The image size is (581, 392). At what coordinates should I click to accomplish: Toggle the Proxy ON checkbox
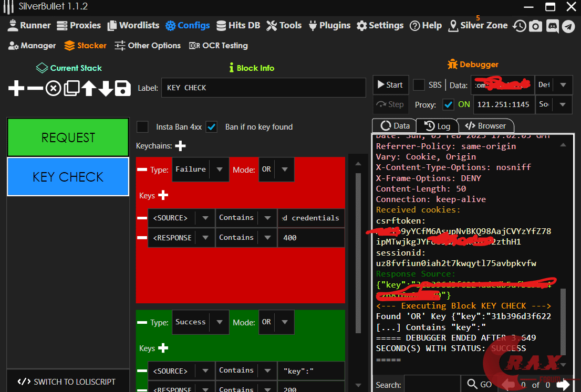(x=448, y=104)
